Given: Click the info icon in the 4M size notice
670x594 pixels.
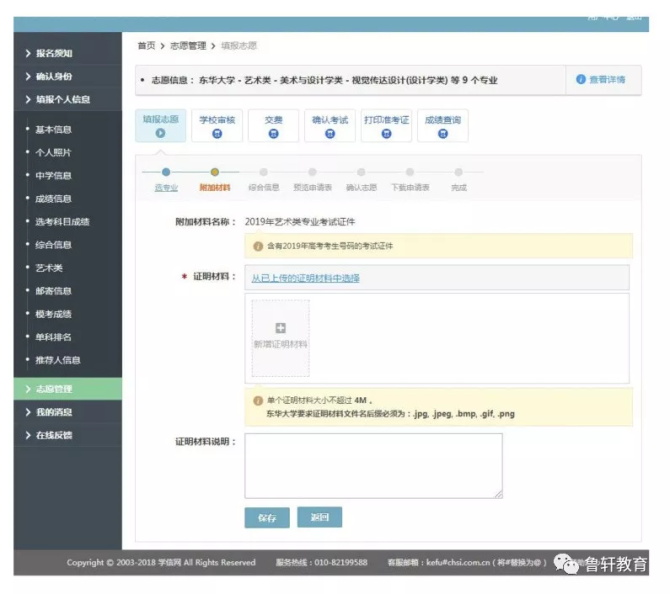Looking at the screenshot, I should click(x=258, y=401).
